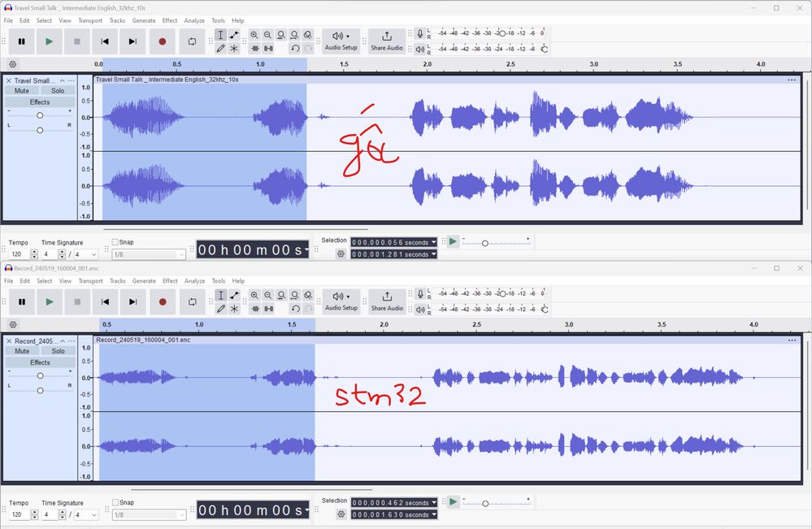The width and height of the screenshot is (812, 529).
Task: Click Record in the Record_240519 window
Action: point(163,301)
